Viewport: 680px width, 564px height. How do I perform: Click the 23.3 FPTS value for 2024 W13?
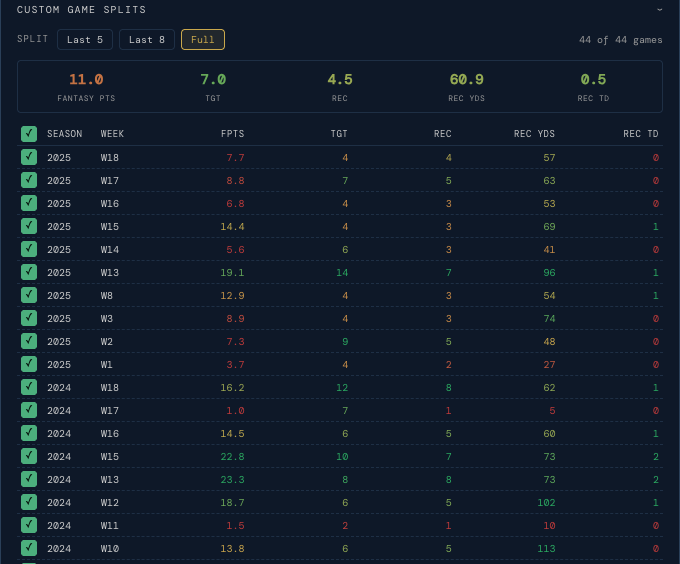[232, 479]
